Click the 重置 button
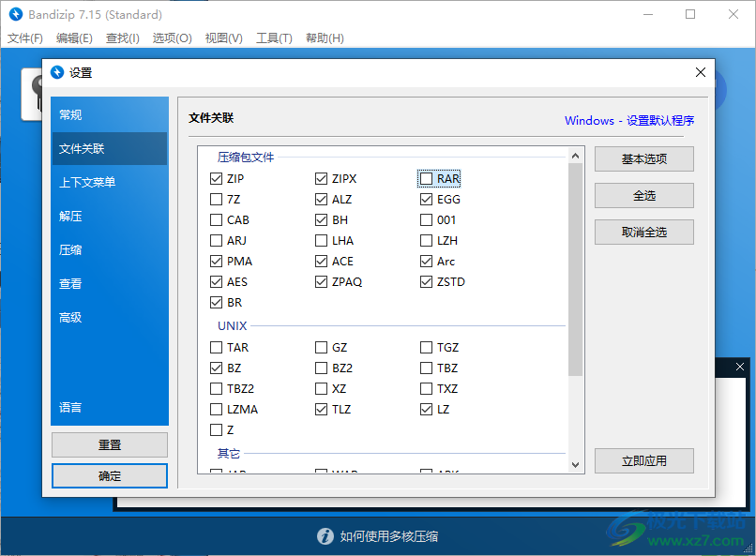The height and width of the screenshot is (556, 756). click(x=110, y=444)
